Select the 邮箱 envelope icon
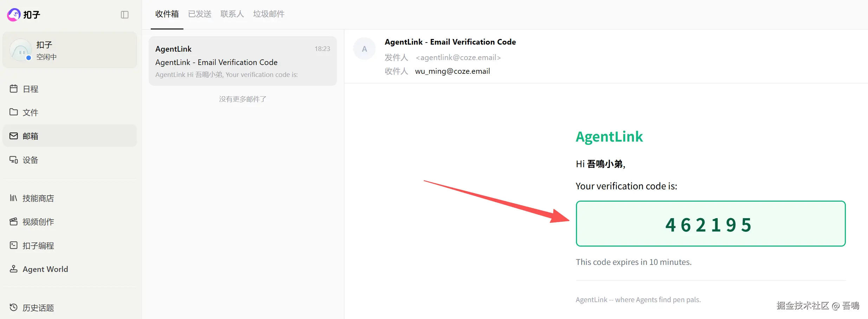This screenshot has height=319, width=868. click(14, 136)
